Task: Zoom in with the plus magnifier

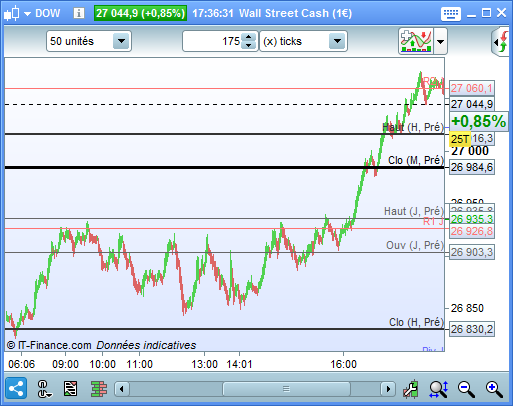Action: point(494,389)
